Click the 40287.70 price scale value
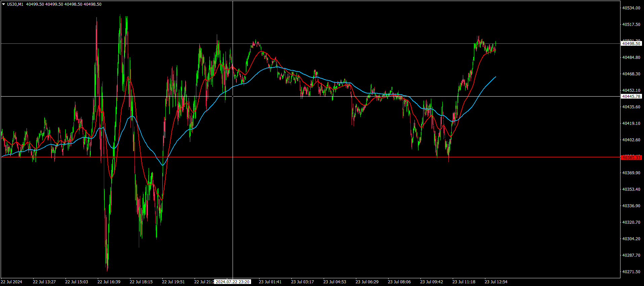 pyautogui.click(x=631, y=255)
